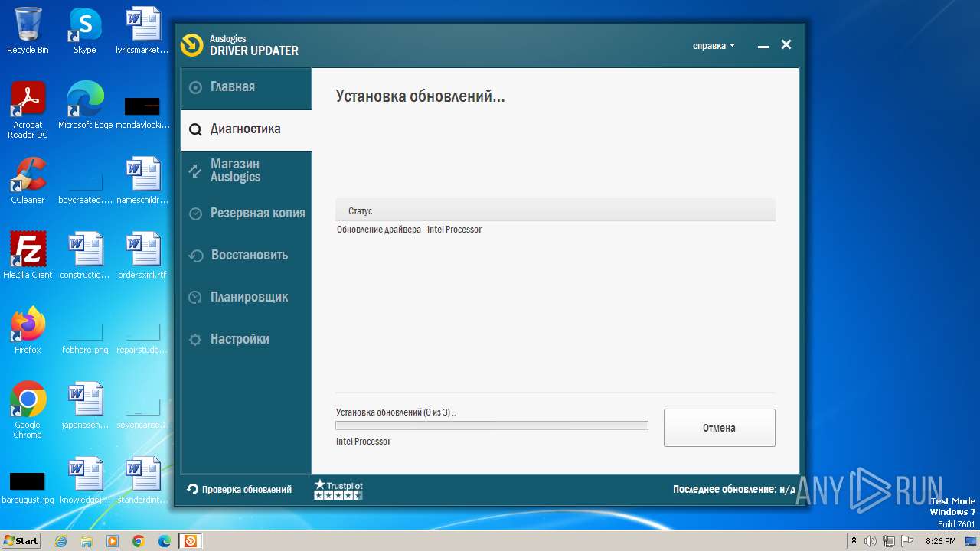
Task: Open Магазин Auslogics store tab
Action: coord(246,171)
